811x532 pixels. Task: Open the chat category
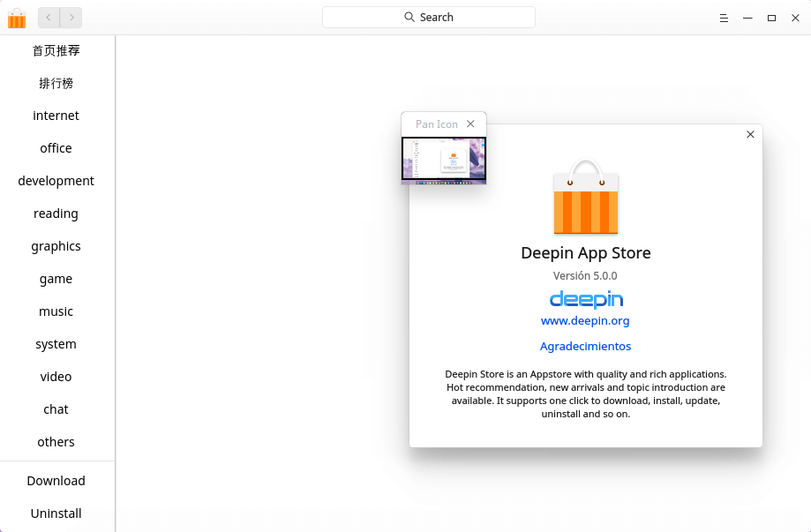click(x=56, y=409)
